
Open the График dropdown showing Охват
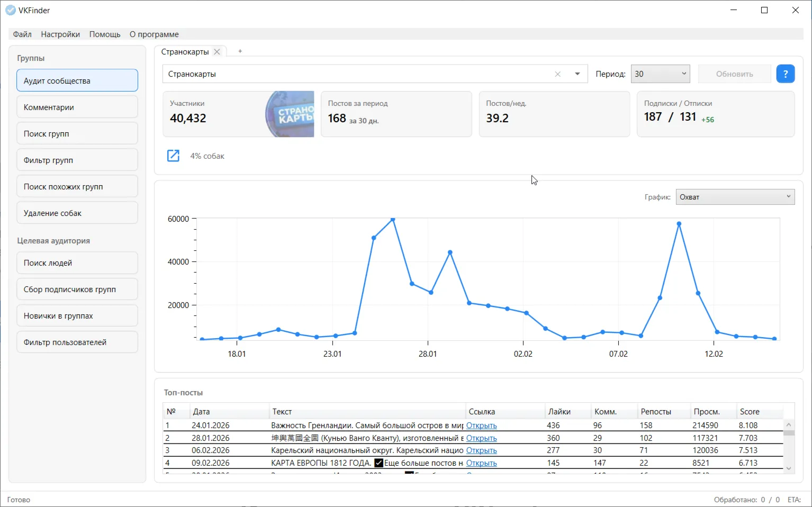735,197
